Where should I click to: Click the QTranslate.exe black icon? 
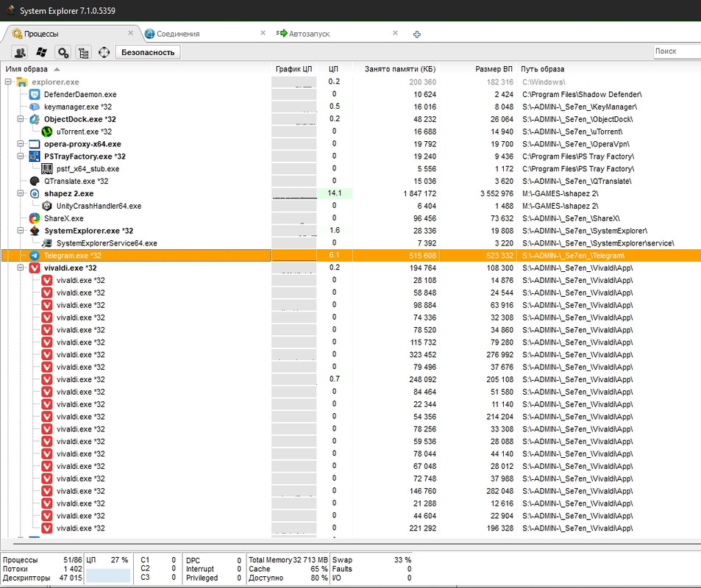tap(35, 181)
